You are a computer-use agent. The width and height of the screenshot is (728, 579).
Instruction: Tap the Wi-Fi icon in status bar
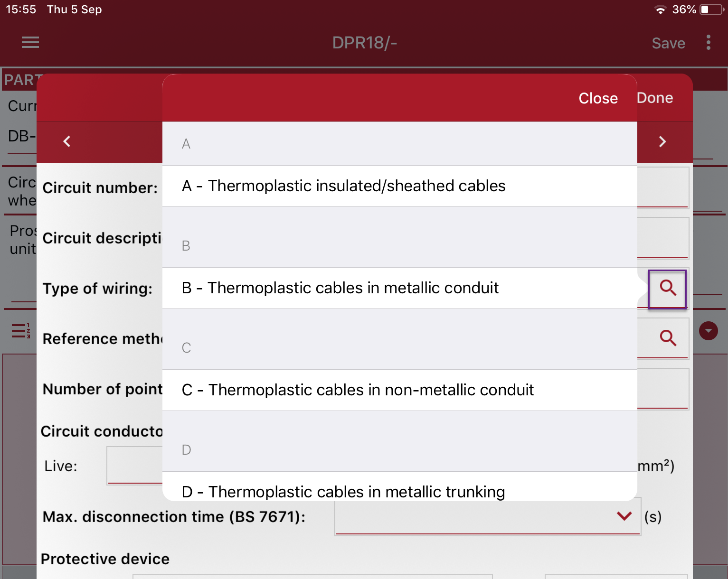click(661, 9)
